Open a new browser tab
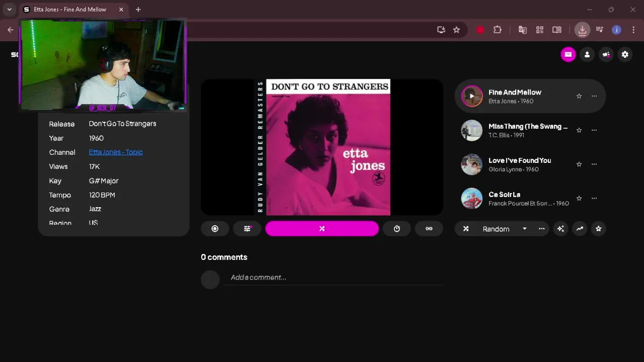 coord(138,9)
